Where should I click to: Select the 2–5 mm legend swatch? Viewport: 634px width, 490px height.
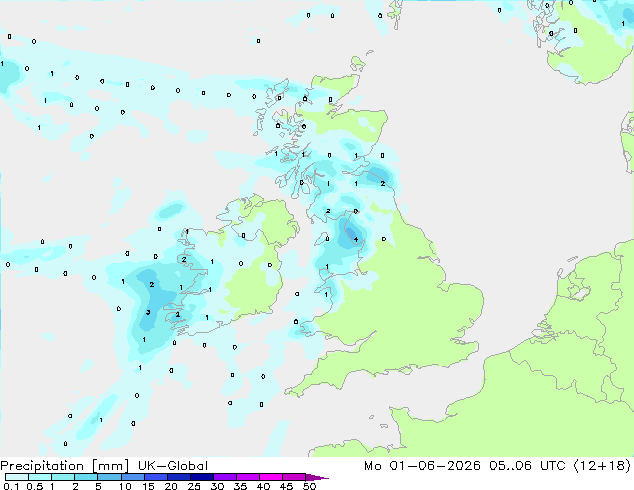pyautogui.click(x=86, y=477)
